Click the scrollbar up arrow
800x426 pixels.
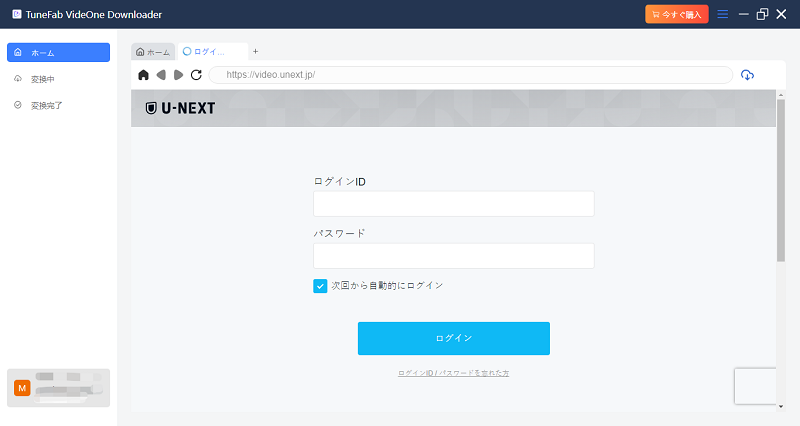click(x=781, y=95)
